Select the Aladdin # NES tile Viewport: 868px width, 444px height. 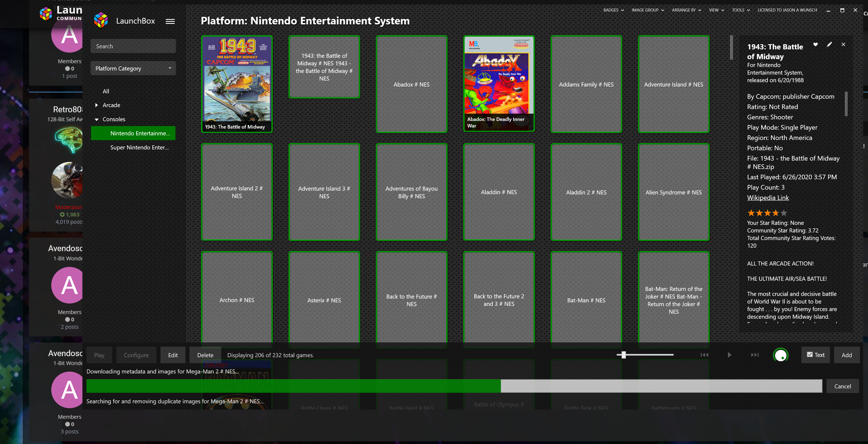pyautogui.click(x=499, y=192)
